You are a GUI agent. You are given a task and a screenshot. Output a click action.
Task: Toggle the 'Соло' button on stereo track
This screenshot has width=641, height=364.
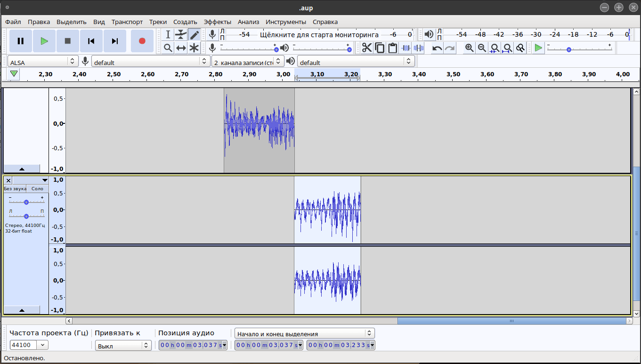[x=37, y=188]
